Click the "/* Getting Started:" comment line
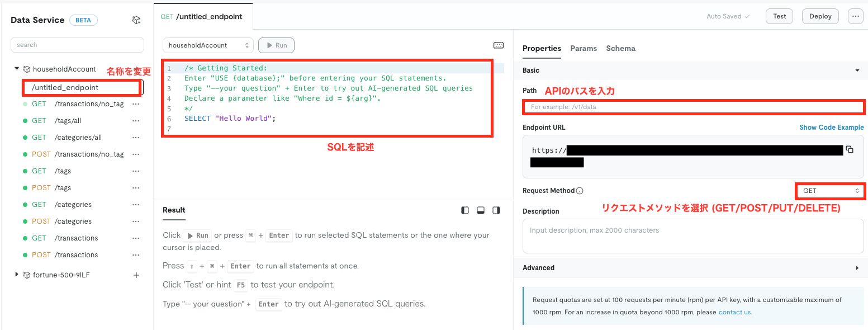This screenshot has height=330, width=868. pos(226,68)
